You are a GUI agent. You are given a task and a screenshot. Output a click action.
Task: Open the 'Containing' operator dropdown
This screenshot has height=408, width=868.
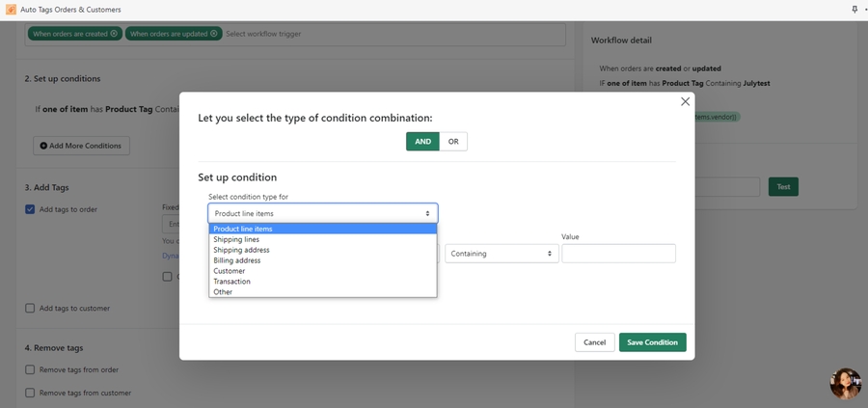[502, 254]
